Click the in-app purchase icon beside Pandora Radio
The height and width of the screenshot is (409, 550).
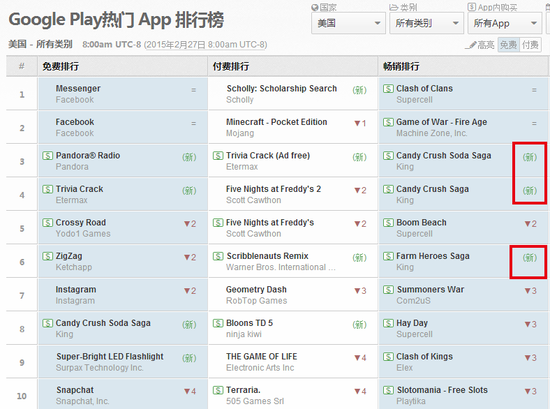[47, 155]
